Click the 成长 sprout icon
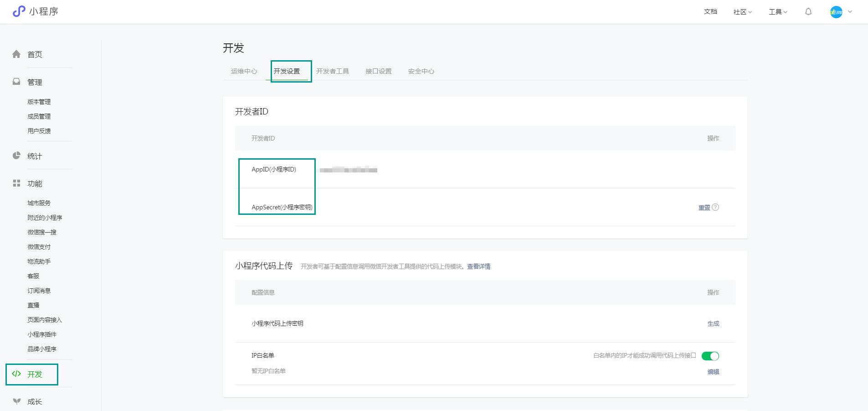Viewport: 868px width, 411px height. 16,401
